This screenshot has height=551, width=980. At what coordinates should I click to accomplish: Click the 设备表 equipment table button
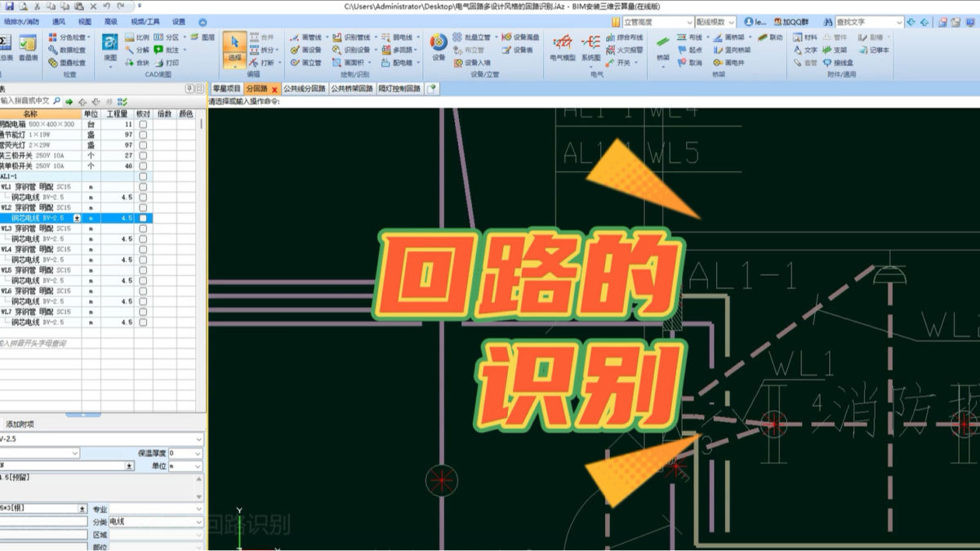(x=518, y=50)
